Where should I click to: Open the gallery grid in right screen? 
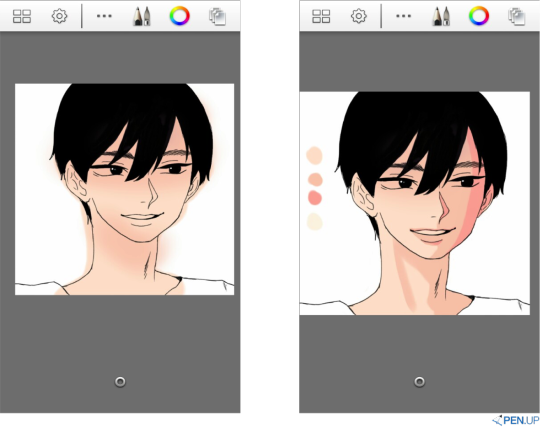click(x=321, y=16)
